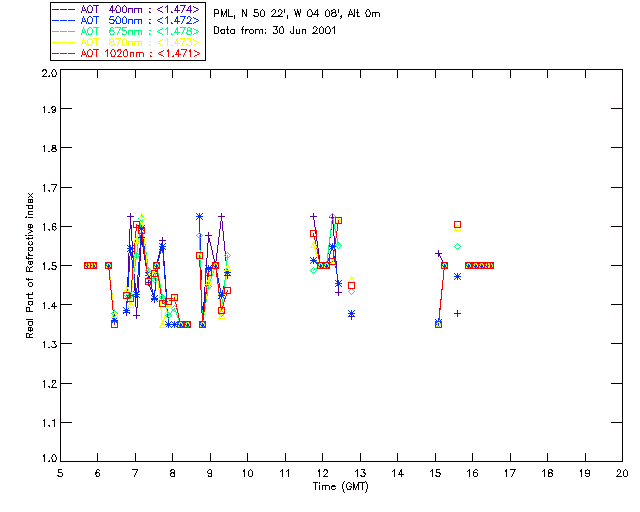
Task: Click the PML station location header text
Action: coord(297,14)
